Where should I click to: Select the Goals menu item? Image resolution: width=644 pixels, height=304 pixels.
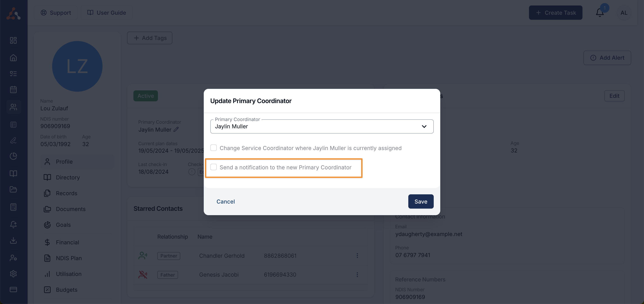coord(63,225)
